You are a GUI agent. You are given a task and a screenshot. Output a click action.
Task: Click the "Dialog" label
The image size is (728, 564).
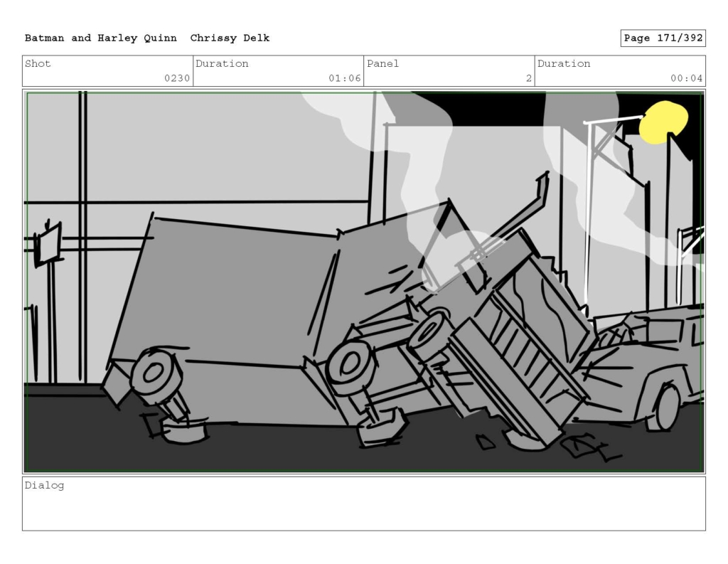(45, 486)
